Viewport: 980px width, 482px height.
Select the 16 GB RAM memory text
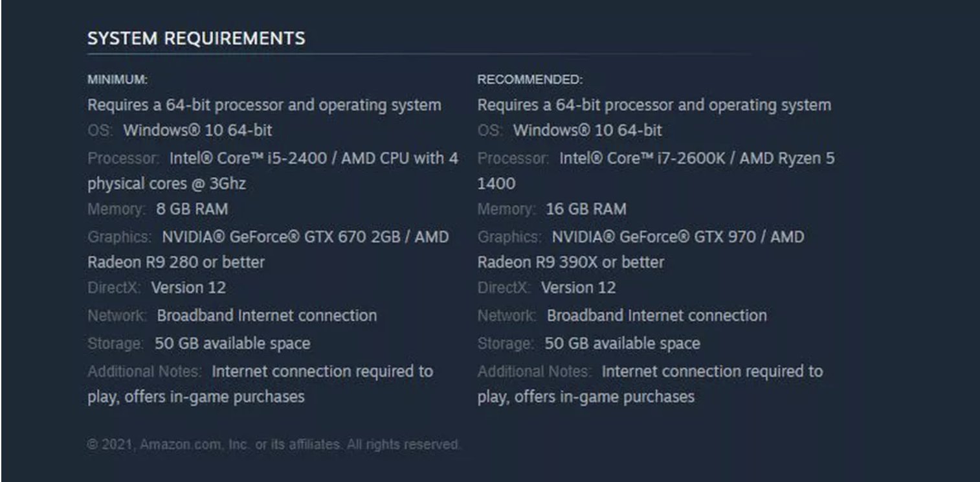click(x=586, y=209)
